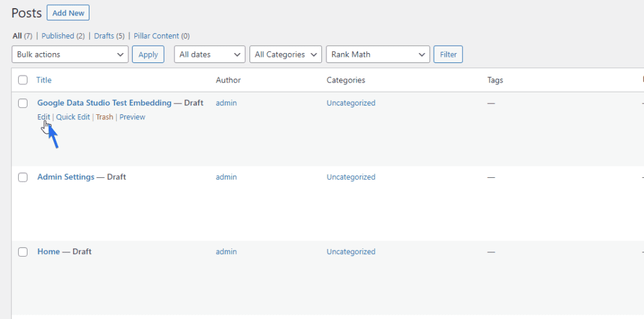This screenshot has width=644, height=319.
Task: Expand the Rank Math filter dropdown
Action: point(378,54)
